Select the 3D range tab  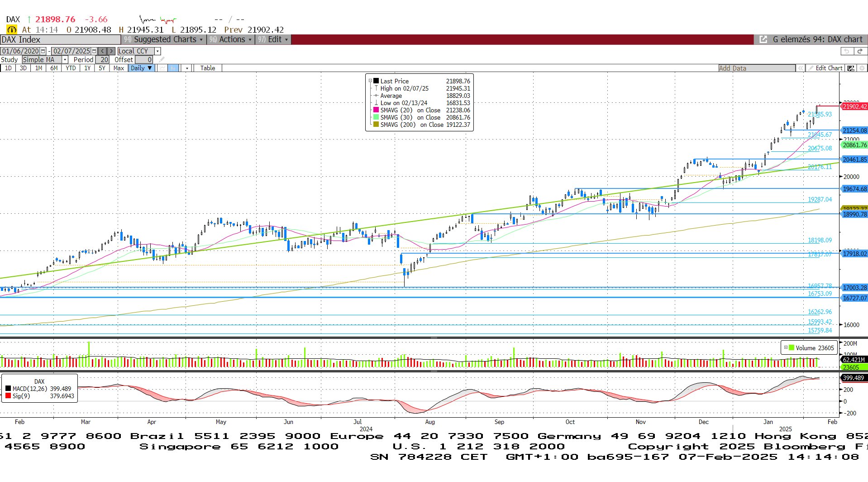[23, 68]
